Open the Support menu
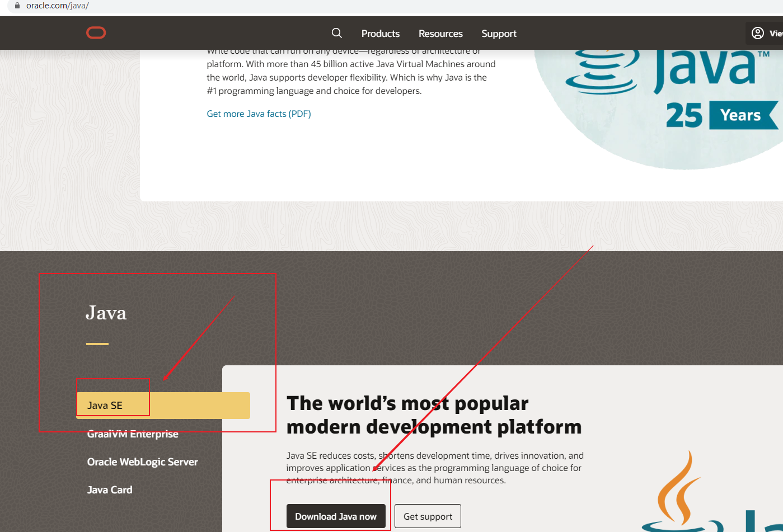The height and width of the screenshot is (532, 783). pos(499,34)
